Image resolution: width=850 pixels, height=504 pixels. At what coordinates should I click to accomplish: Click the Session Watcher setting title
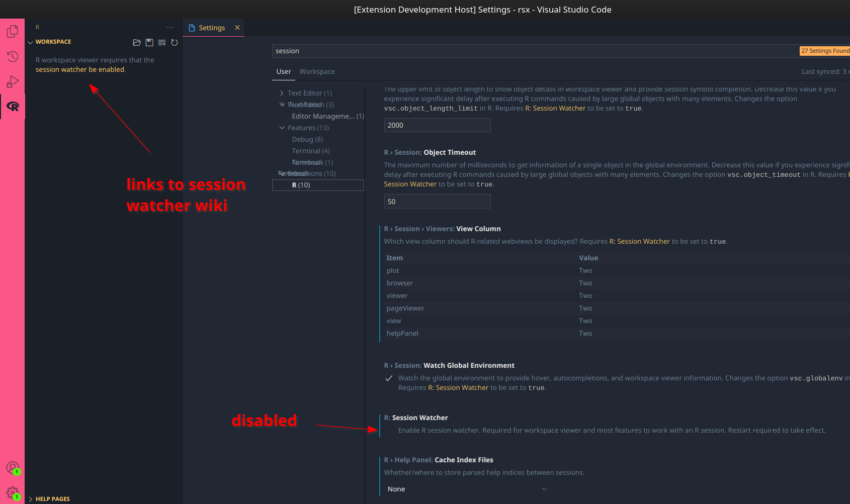coord(416,418)
